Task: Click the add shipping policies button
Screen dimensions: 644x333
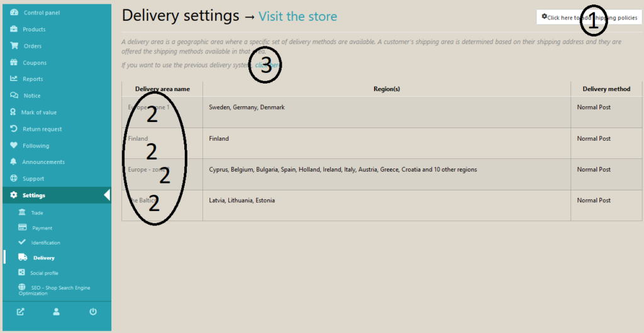Action: (589, 18)
